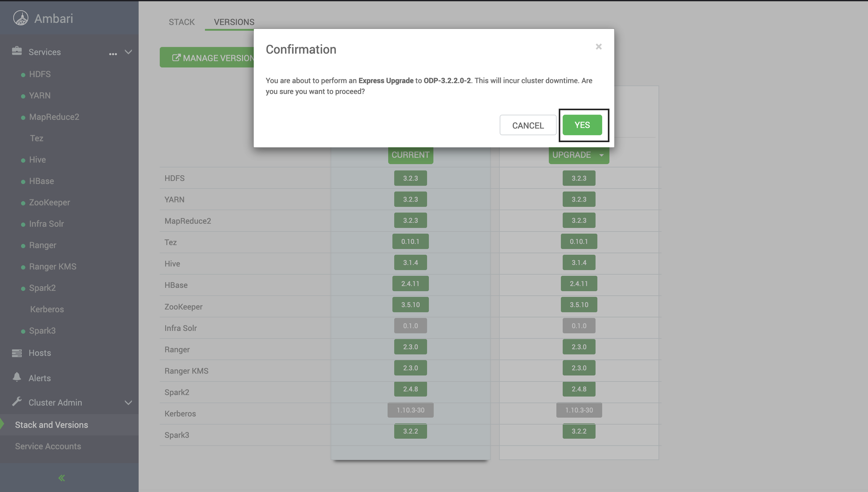Open Spark2 service in sidebar
This screenshot has height=492, width=868.
[x=42, y=288]
